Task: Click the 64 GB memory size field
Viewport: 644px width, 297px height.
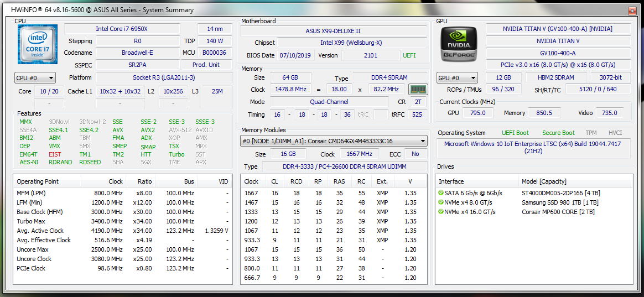Action: click(290, 77)
